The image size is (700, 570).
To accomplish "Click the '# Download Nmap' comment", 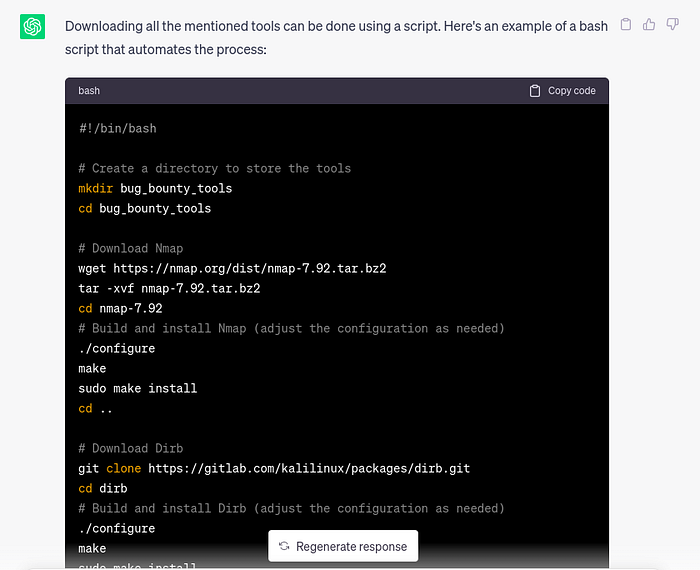I will pos(130,249).
